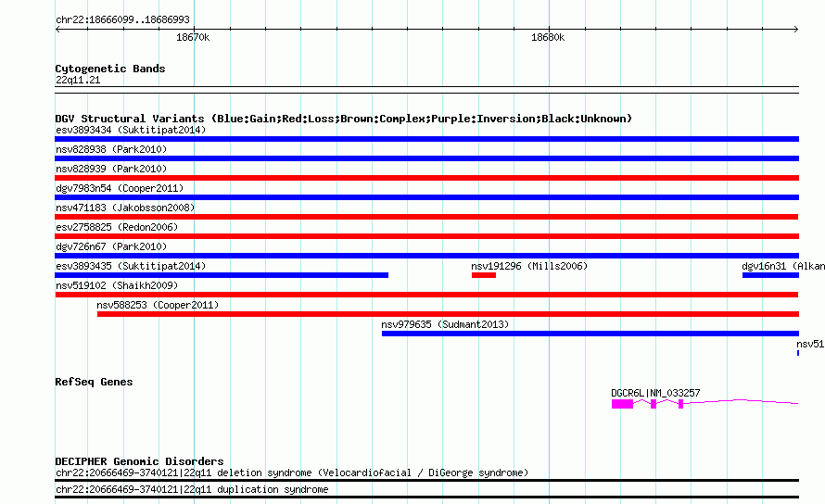The image size is (825, 504).
Task: Select the esv2758825 (Redon2006) label
Action: pos(117,227)
